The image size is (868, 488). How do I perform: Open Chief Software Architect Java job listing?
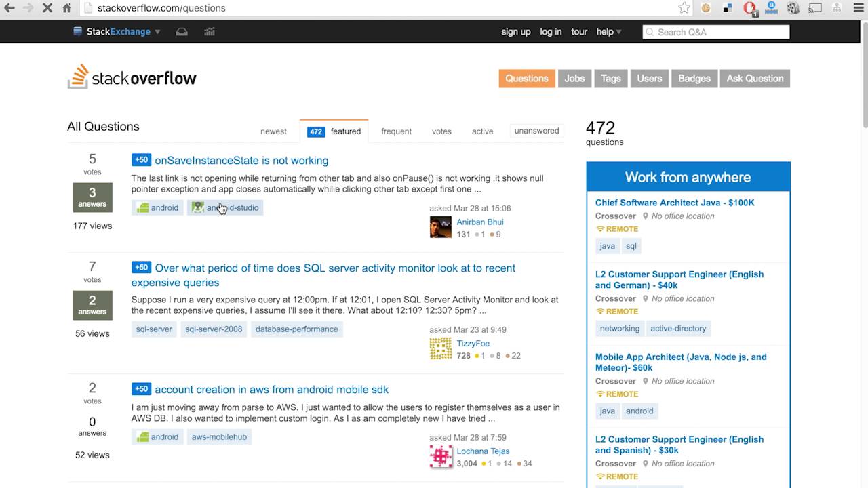(674, 203)
